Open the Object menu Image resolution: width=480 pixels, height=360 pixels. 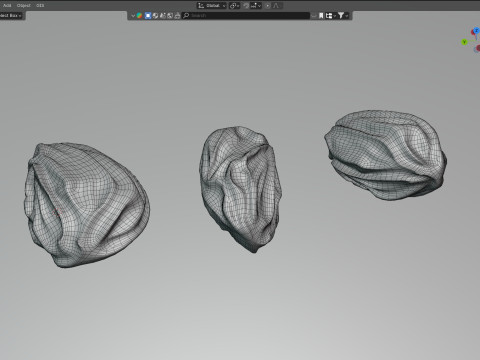click(x=24, y=5)
